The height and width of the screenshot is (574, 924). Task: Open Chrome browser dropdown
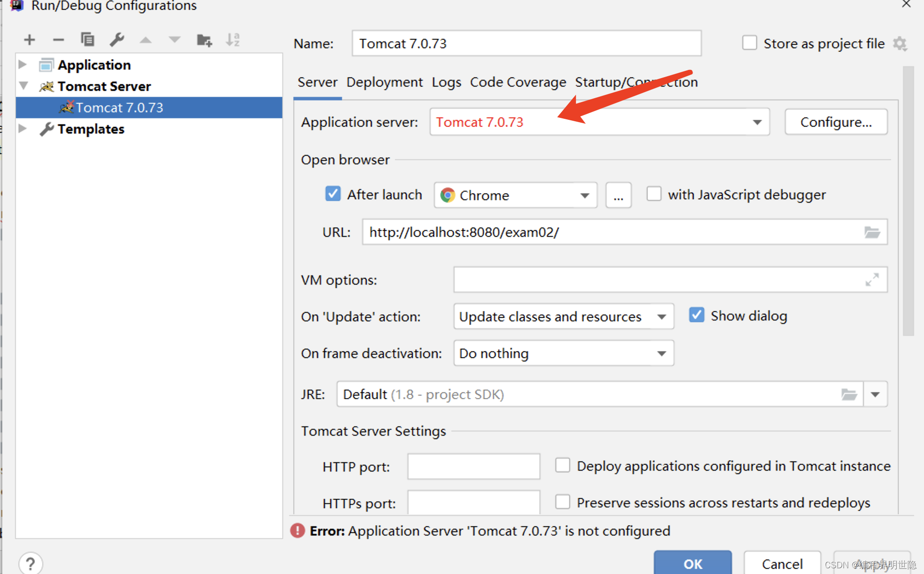coord(584,195)
